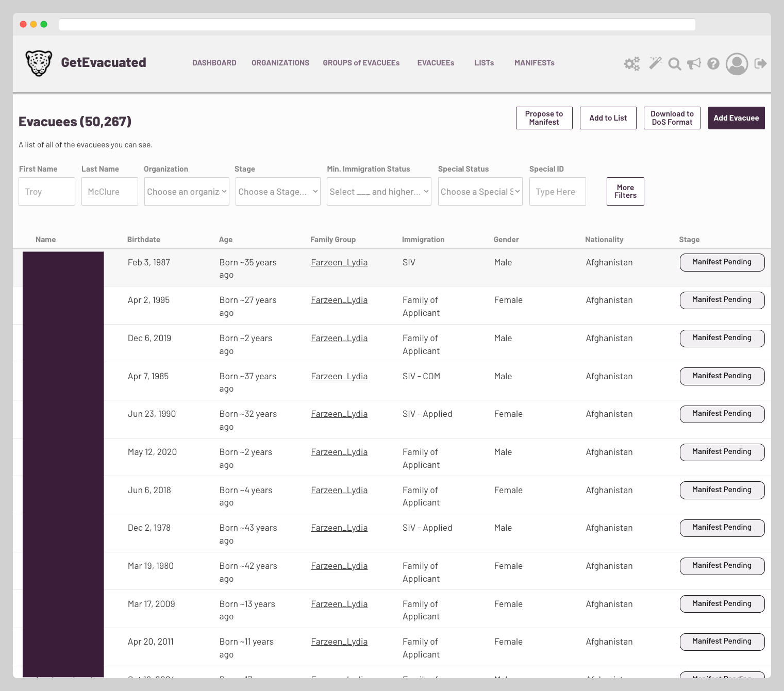Open Farzeen_Lydia link in Apr 7, 1985 row
The width and height of the screenshot is (784, 691).
[x=339, y=376]
